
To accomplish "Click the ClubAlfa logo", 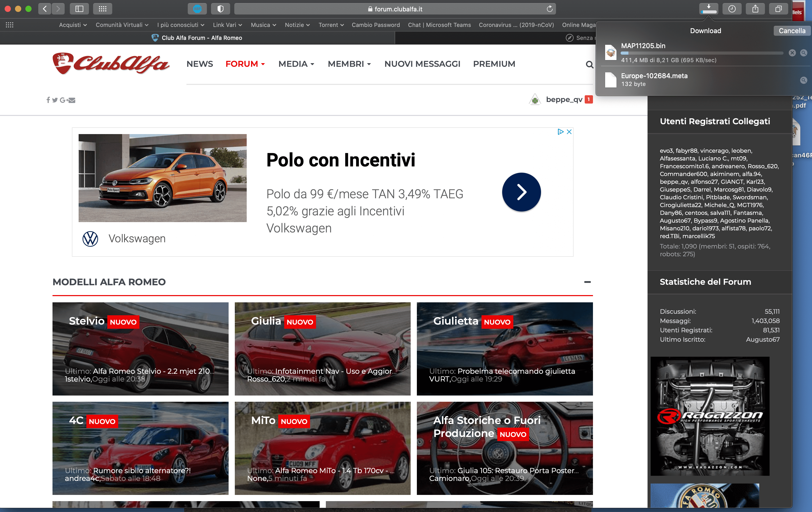I will click(111, 63).
